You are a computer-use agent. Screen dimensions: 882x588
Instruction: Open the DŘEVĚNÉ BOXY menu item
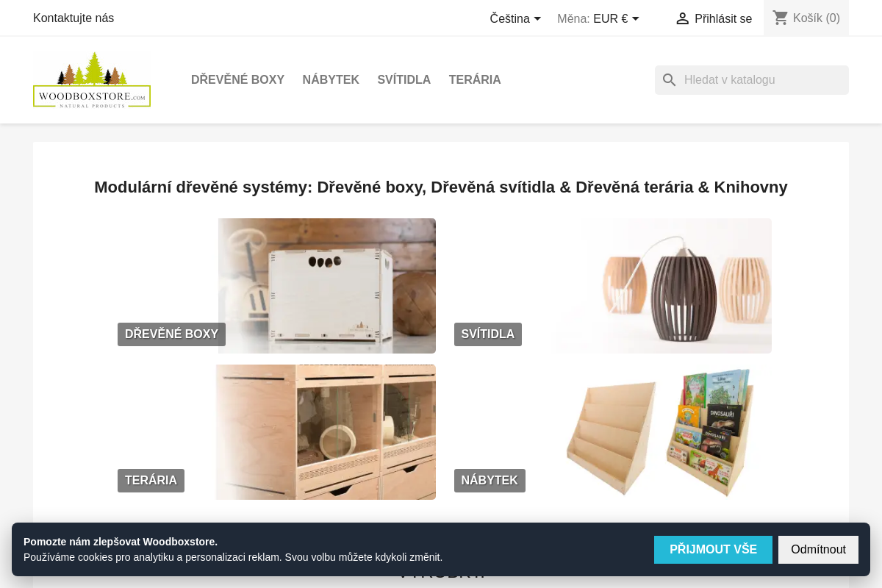click(x=237, y=79)
